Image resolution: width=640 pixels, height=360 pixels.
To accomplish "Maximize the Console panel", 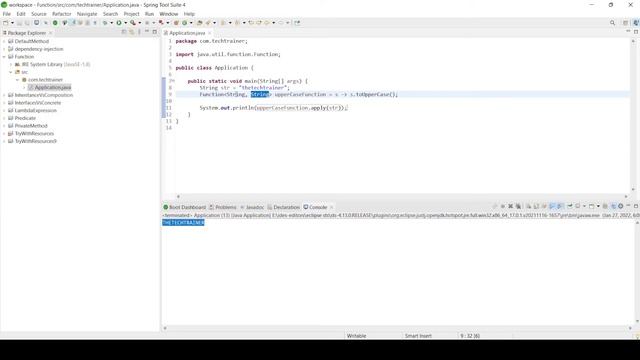I will [x=636, y=207].
